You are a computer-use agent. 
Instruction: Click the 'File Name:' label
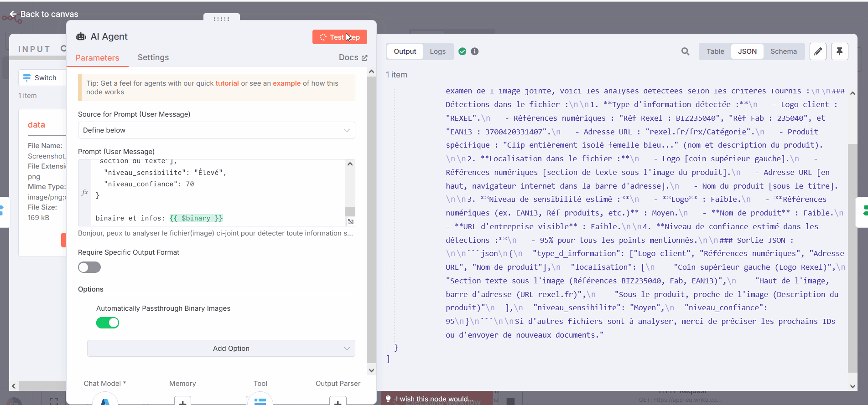pos(45,146)
